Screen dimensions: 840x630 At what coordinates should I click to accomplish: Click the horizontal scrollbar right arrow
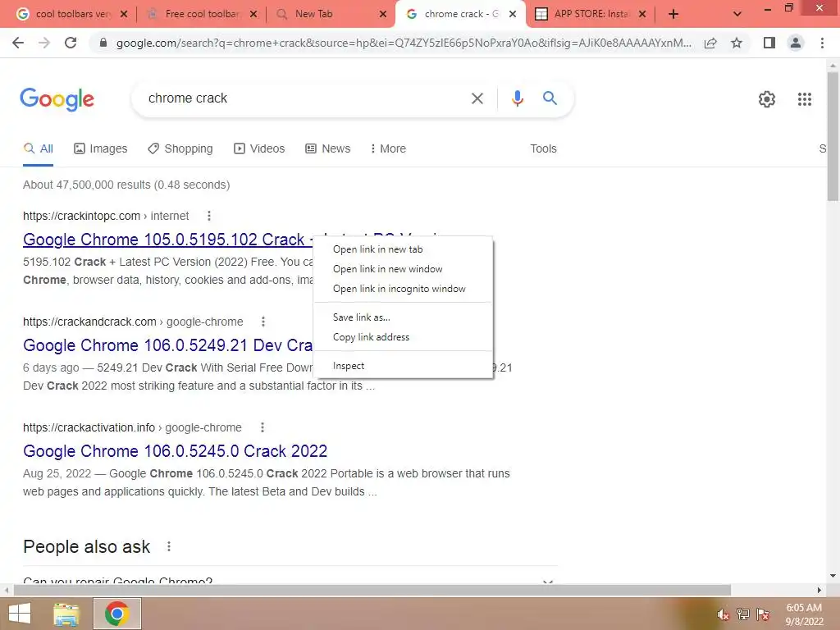(x=819, y=590)
